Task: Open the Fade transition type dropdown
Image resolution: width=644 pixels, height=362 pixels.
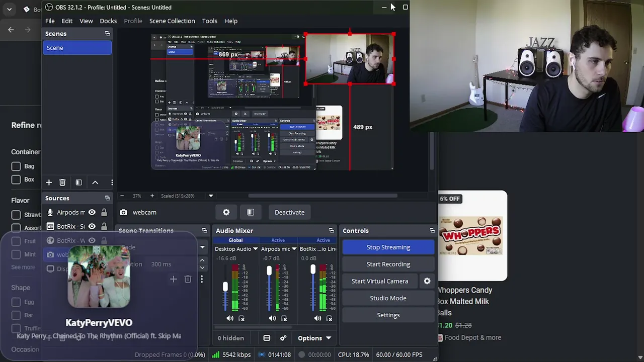Action: coord(202,247)
